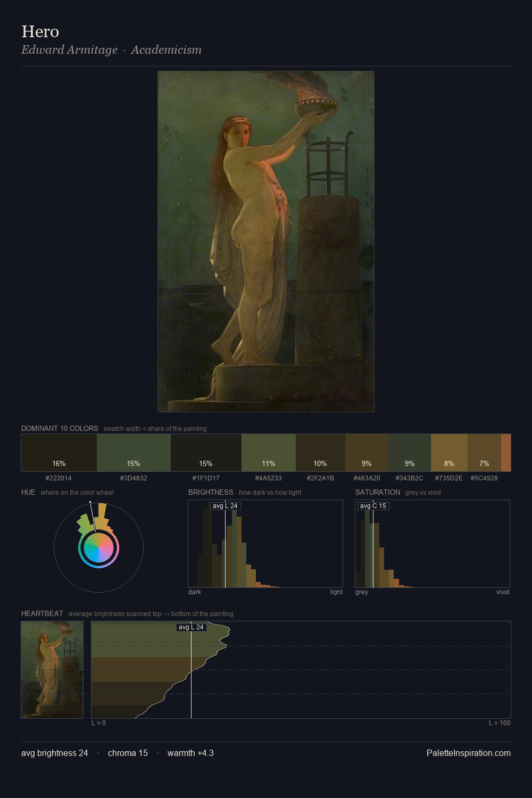
Task: Open the PaletteInspiration.com link
Action: point(469,753)
